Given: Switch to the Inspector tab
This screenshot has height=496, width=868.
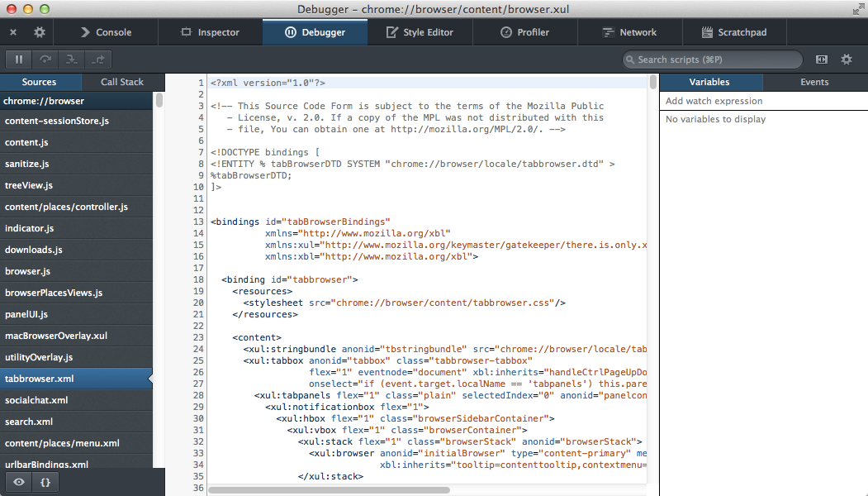Looking at the screenshot, I should point(211,32).
